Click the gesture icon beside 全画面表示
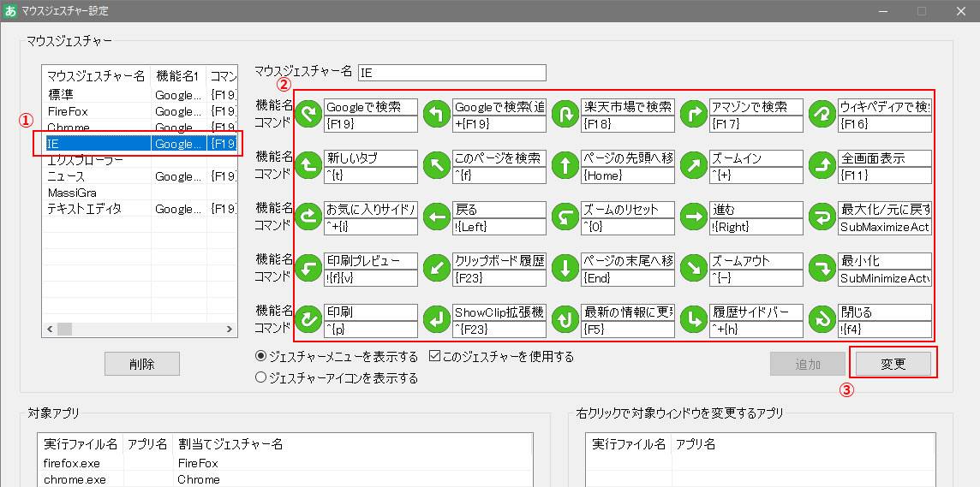 pyautogui.click(x=822, y=165)
